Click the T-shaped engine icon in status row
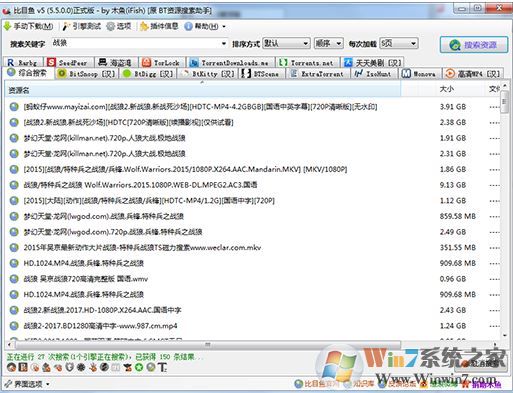Screen dimensions: 513x393 click(162, 367)
